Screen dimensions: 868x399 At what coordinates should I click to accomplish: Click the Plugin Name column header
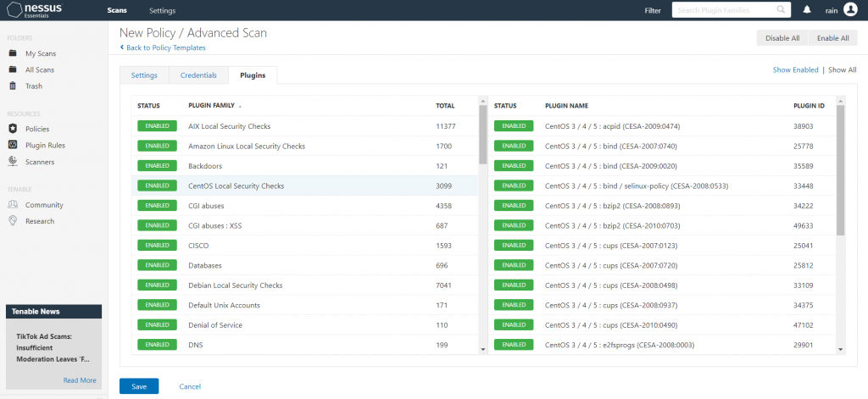click(x=566, y=106)
